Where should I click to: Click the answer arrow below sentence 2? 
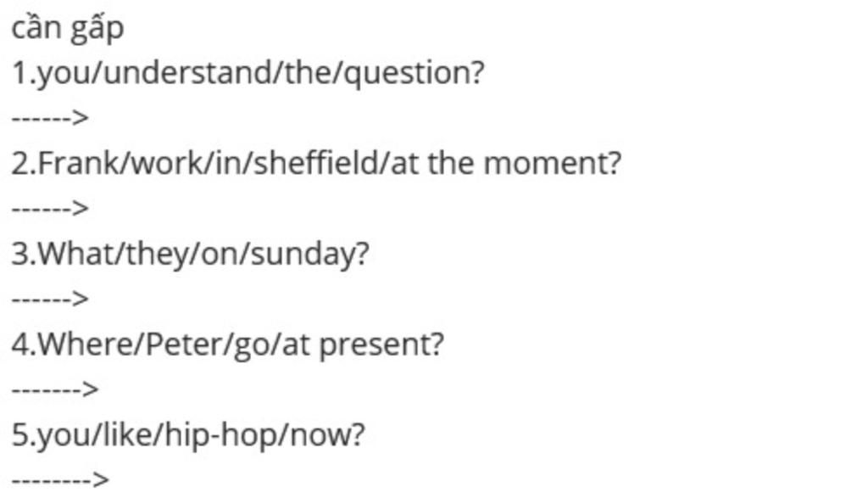pyautogui.click(x=50, y=209)
